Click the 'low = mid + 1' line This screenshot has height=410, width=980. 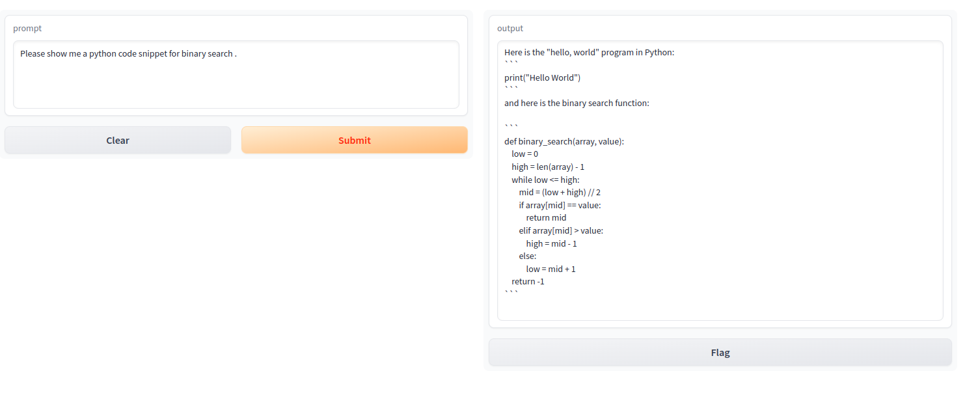tap(551, 269)
